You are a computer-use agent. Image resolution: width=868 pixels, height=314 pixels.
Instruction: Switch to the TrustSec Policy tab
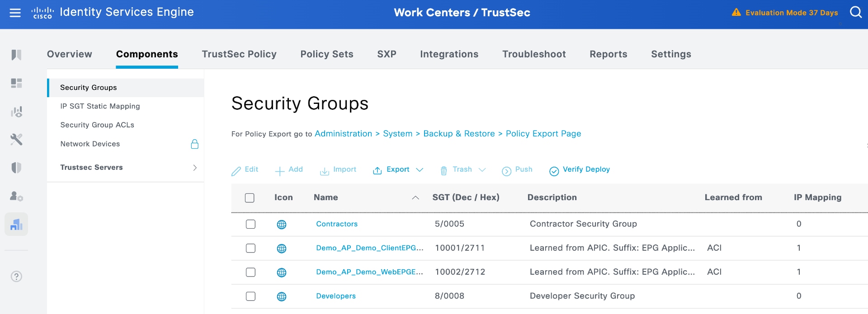(x=239, y=54)
